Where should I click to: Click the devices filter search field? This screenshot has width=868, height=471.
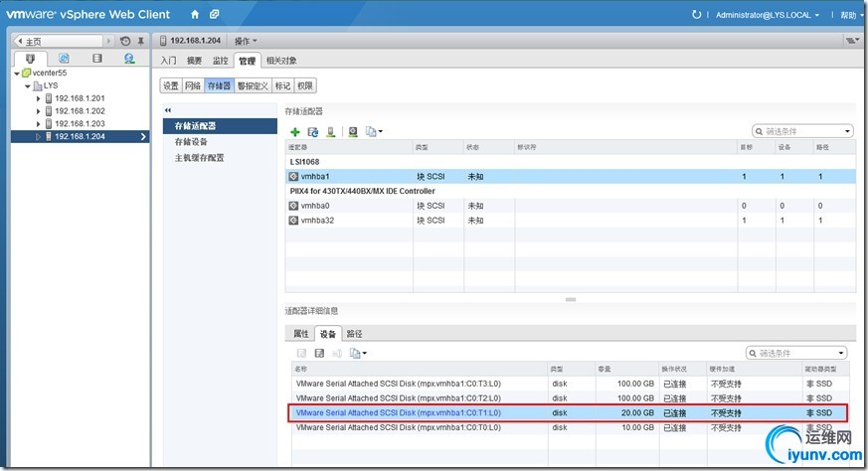(795, 353)
